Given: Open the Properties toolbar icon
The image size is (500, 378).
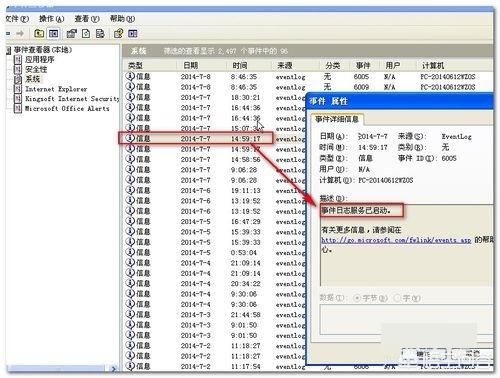Looking at the screenshot, I should pyautogui.click(x=71, y=33).
